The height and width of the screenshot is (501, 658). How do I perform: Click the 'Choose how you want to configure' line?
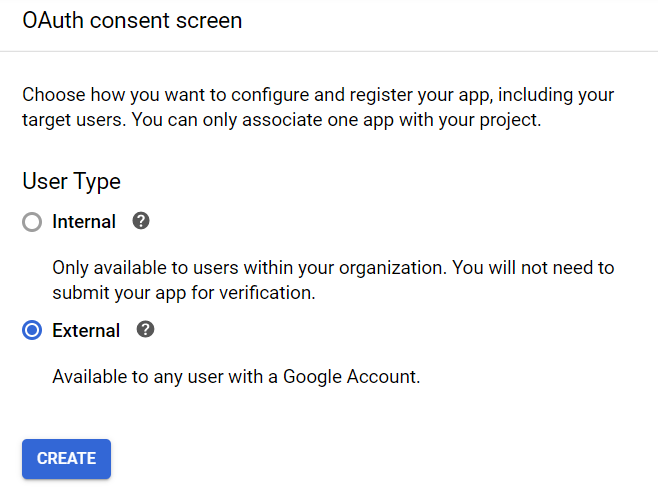(318, 96)
